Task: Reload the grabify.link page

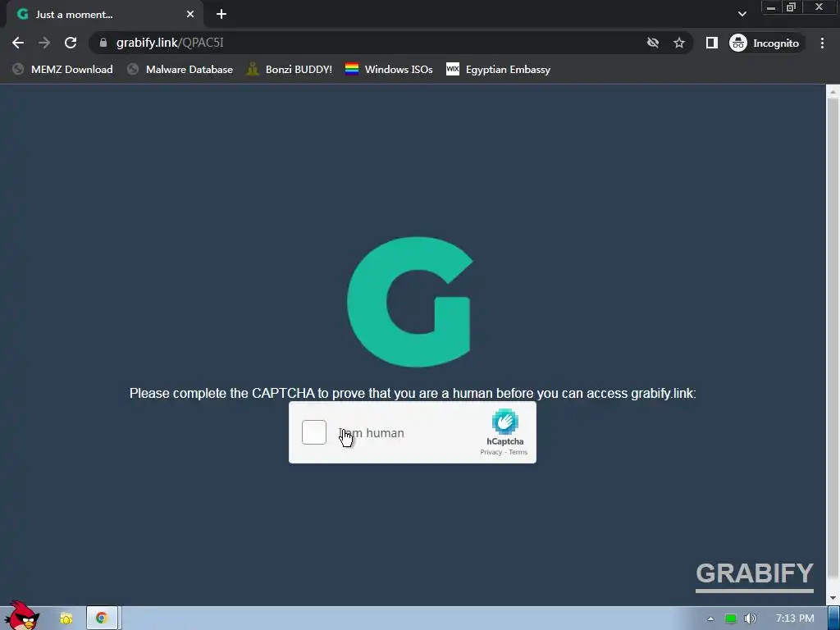Action: (x=71, y=43)
